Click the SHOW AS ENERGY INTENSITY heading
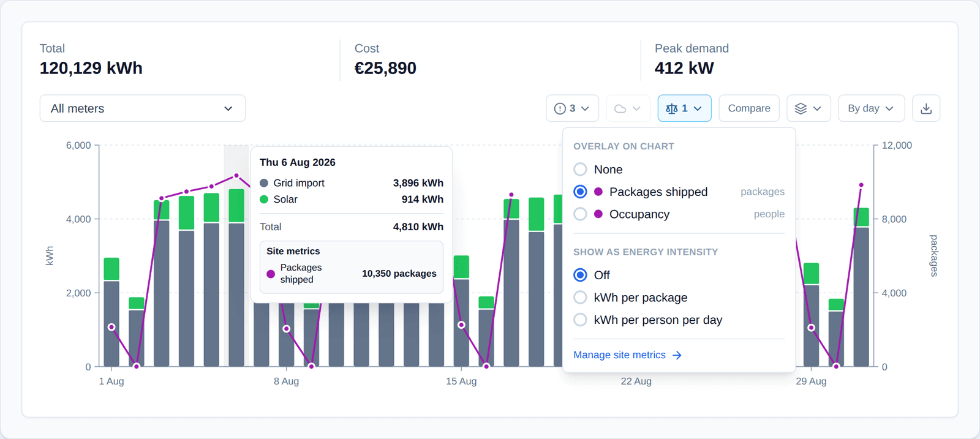Image resolution: width=980 pixels, height=439 pixels. click(x=646, y=252)
